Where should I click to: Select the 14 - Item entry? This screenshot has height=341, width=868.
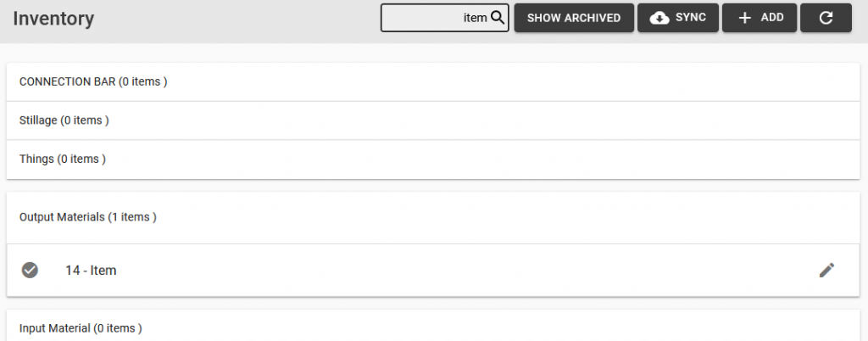[433, 270]
